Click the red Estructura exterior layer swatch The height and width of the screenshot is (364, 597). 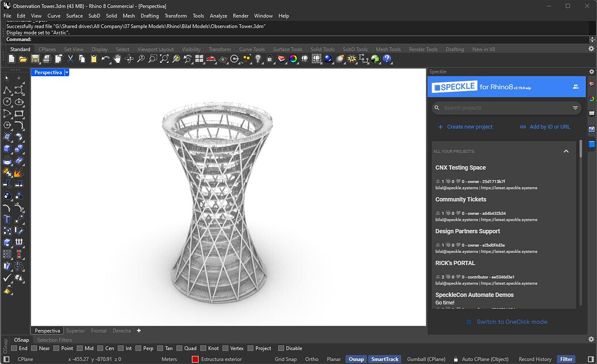pos(195,359)
